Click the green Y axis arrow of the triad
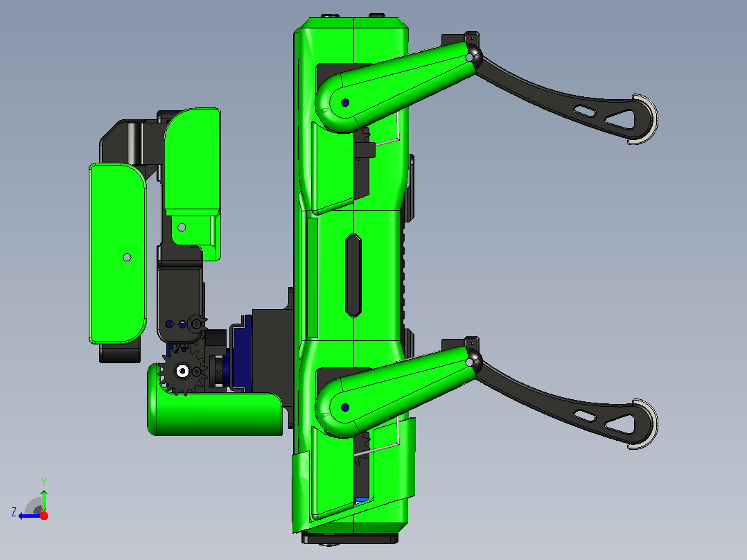Screen dimensions: 747x560 44,498
